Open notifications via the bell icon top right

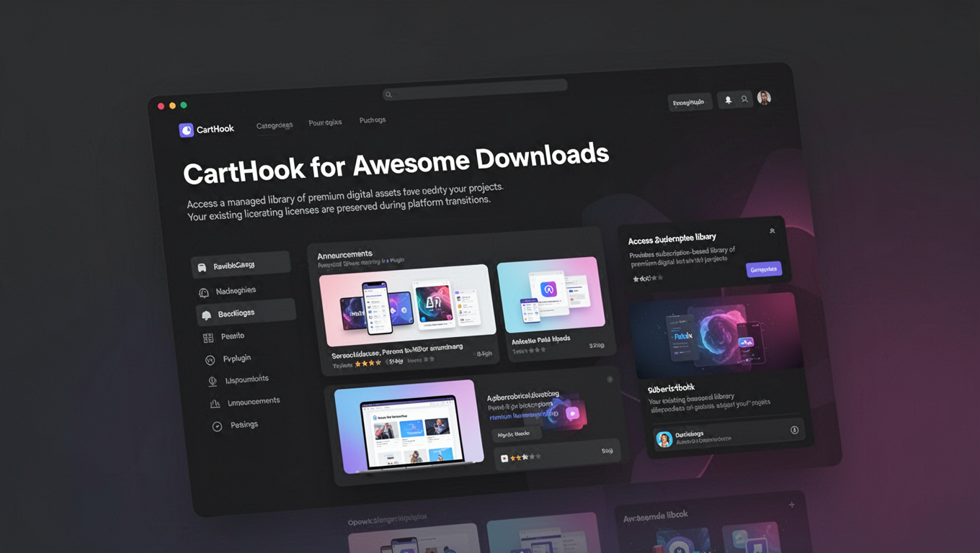point(729,99)
